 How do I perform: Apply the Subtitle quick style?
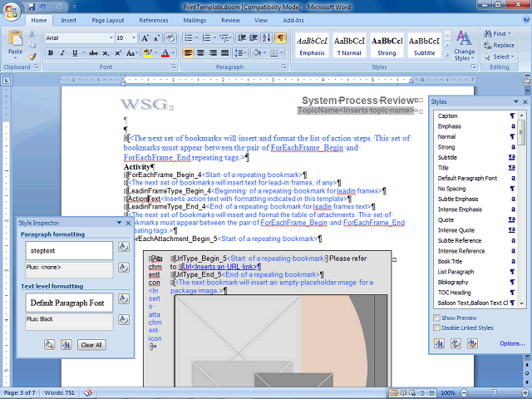coord(424,45)
